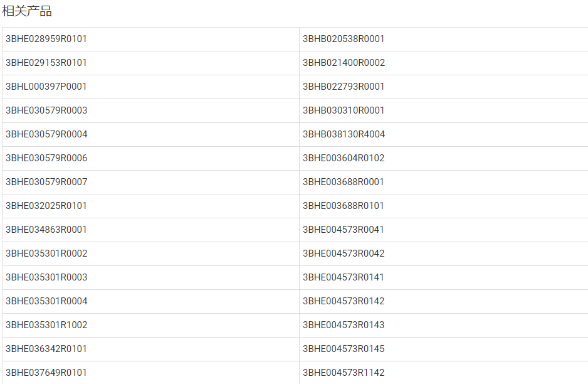This screenshot has width=588, height=384.
Task: Select product 3BHE032025R0101
Action: (x=46, y=206)
